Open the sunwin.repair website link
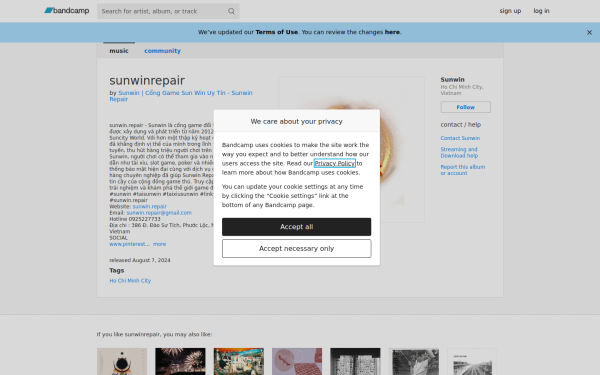Image resolution: width=600 pixels, height=375 pixels. click(x=150, y=206)
